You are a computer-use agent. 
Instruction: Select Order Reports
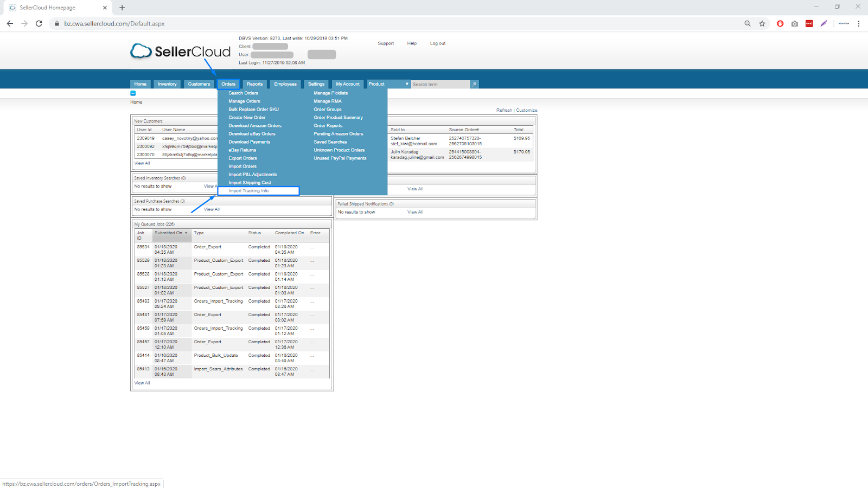click(x=328, y=126)
